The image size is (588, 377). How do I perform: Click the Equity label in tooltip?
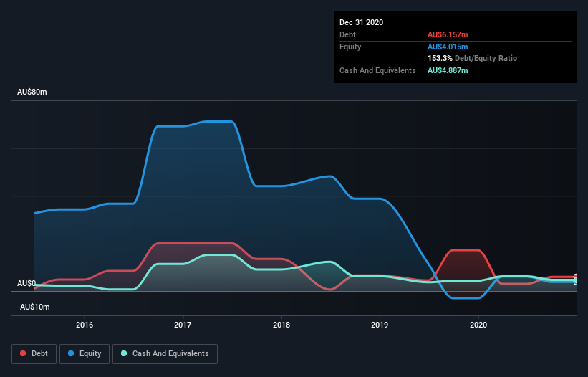click(x=350, y=47)
